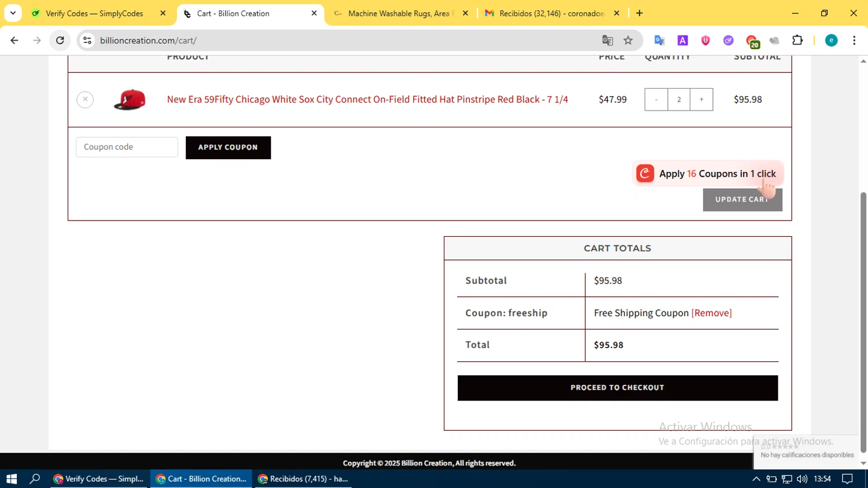The width and height of the screenshot is (868, 488).
Task: Go forward in browser history
Action: tap(37, 41)
